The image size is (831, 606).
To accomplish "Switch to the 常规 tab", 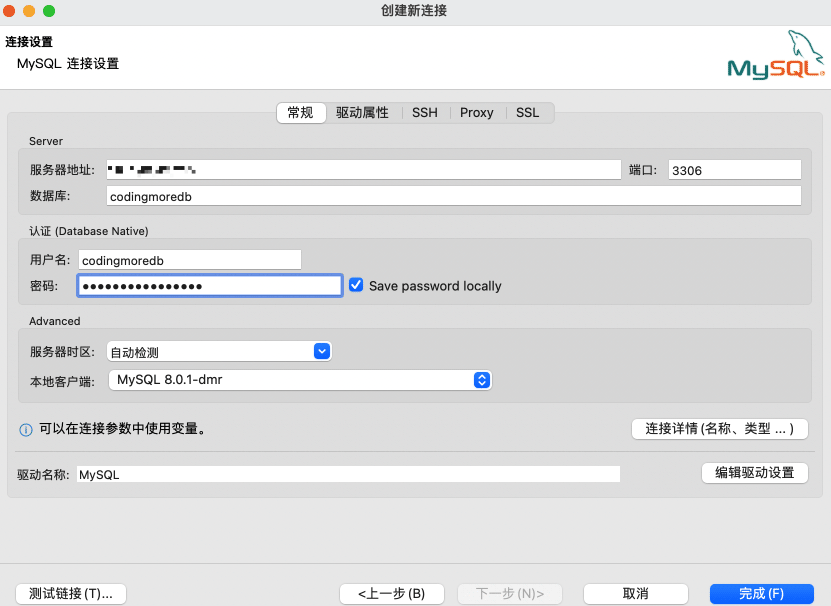I will [x=300, y=112].
